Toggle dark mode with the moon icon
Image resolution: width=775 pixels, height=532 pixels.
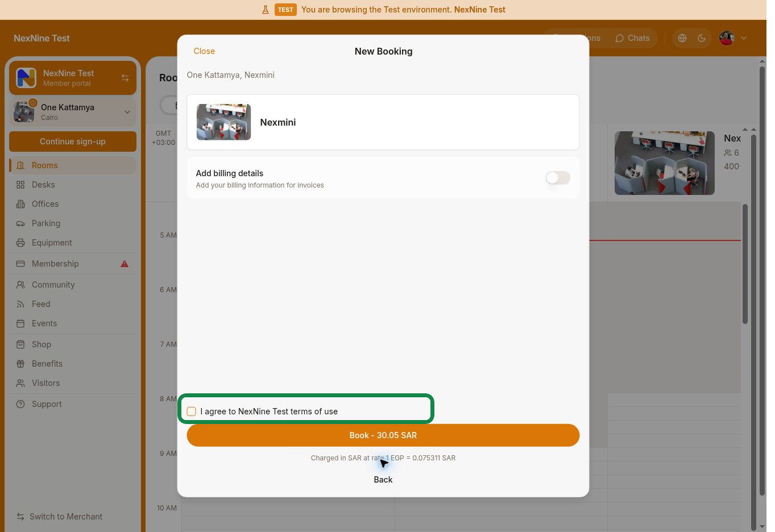(x=702, y=38)
